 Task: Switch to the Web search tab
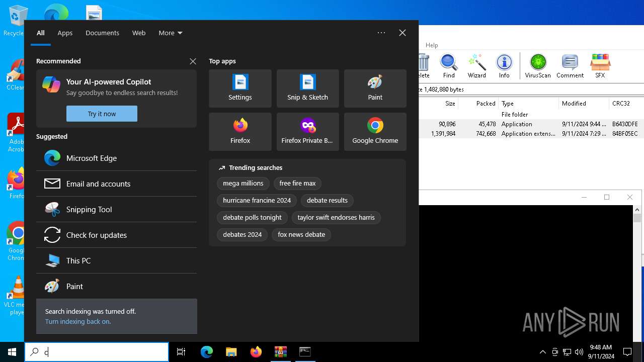click(139, 33)
